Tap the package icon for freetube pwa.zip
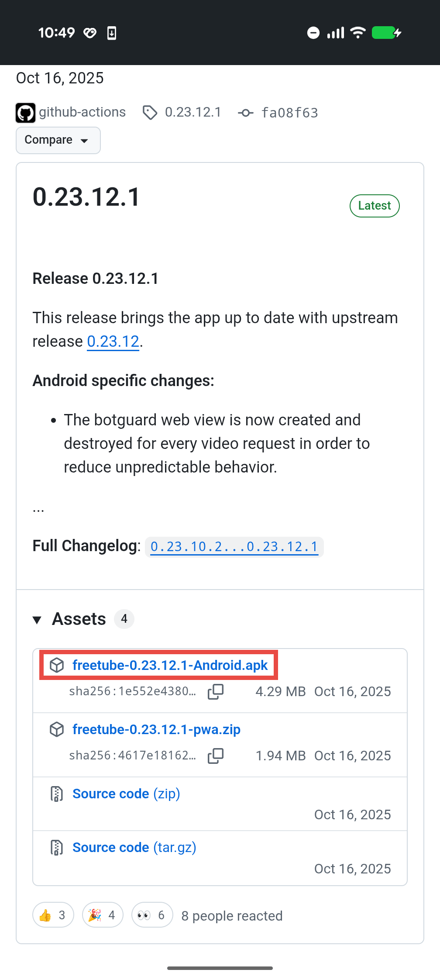 57,729
